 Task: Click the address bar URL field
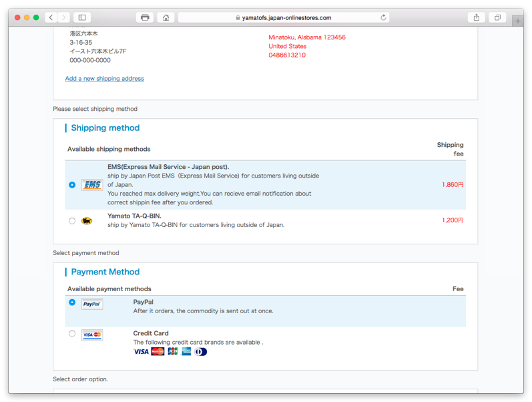point(284,17)
